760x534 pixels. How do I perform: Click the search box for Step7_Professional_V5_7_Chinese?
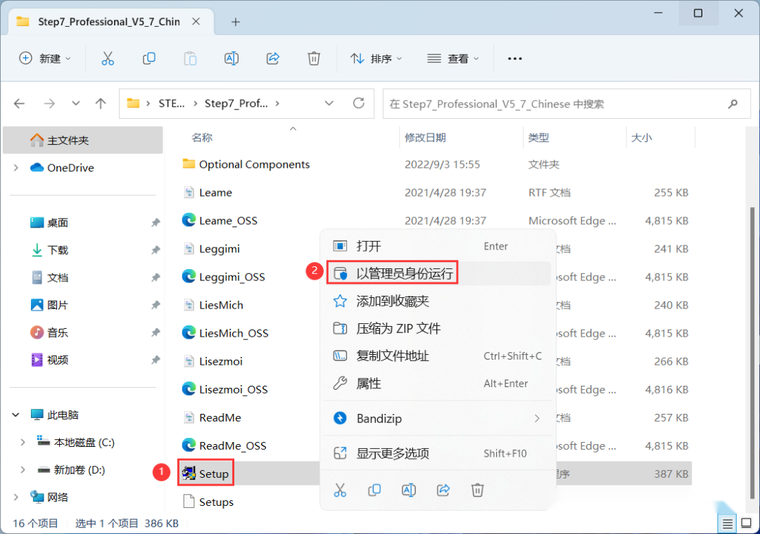pos(566,104)
